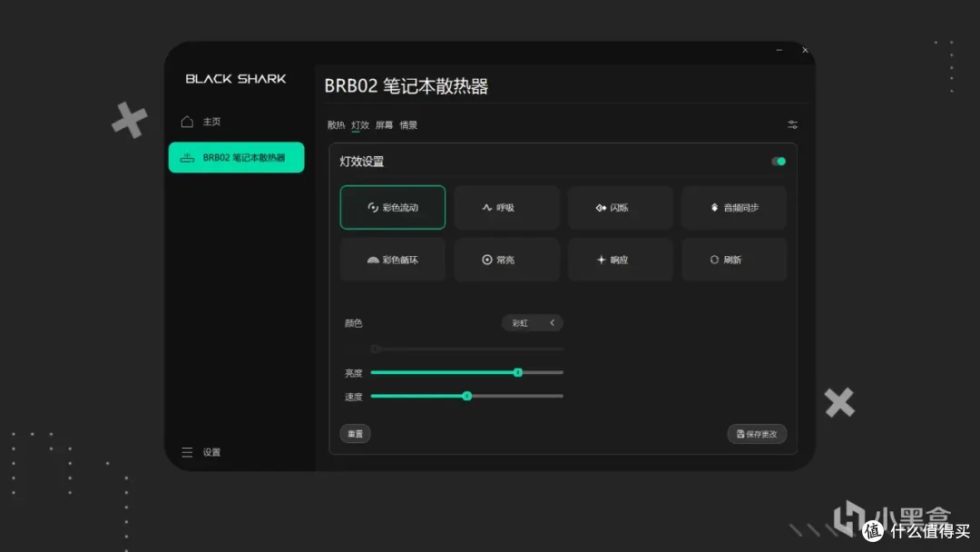This screenshot has width=980, height=552.
Task: Click the 颜色 label
Action: click(353, 323)
